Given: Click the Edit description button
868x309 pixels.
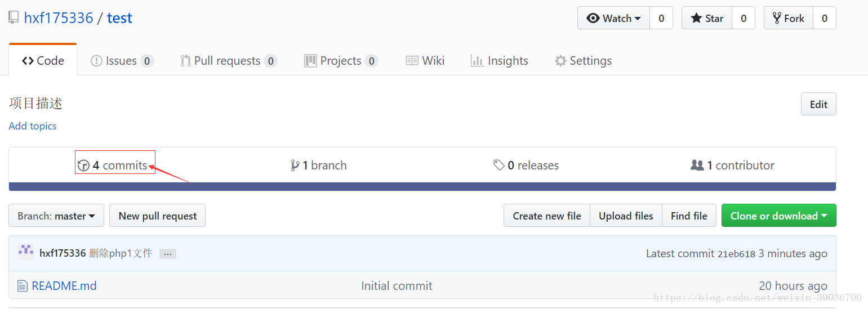Looking at the screenshot, I should [x=818, y=104].
